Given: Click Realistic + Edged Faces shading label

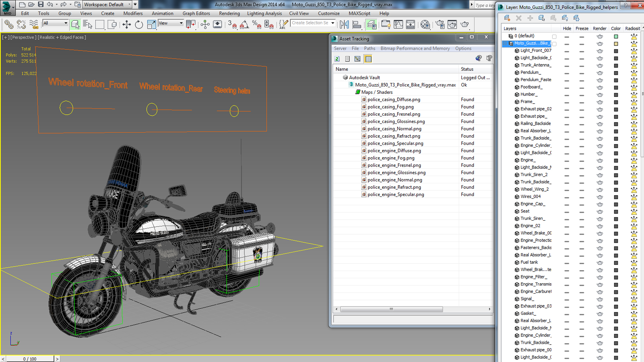Looking at the screenshot, I should click(62, 37).
